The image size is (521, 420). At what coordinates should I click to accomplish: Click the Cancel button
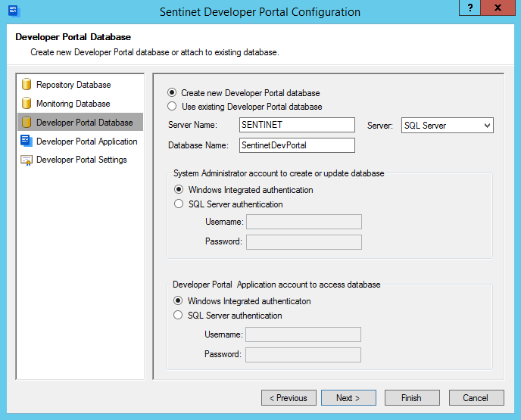(476, 398)
